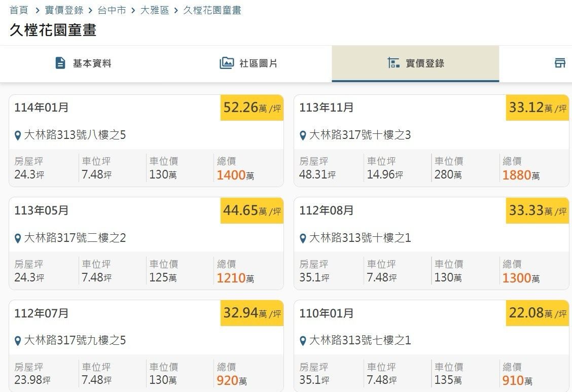
Task: Click the map pin for 大林路313號七樓之1
Action: 303,341
